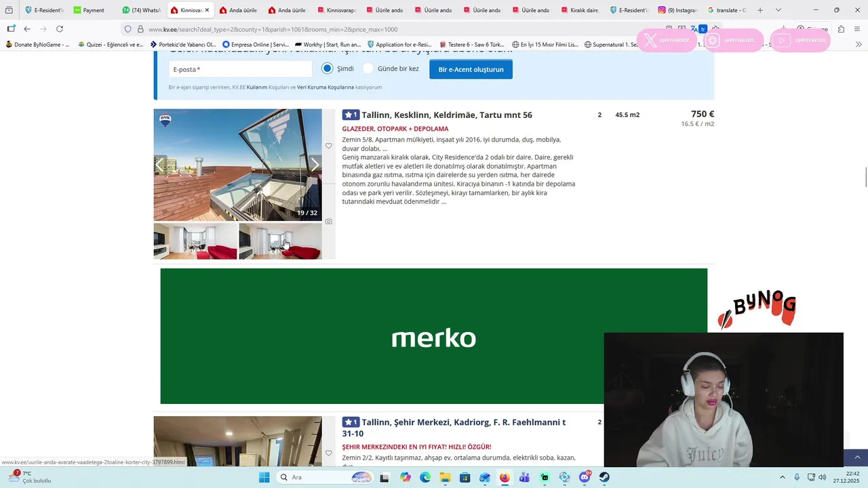Click the scroll-to-top arrow button
The width and height of the screenshot is (868, 488).
[857, 458]
